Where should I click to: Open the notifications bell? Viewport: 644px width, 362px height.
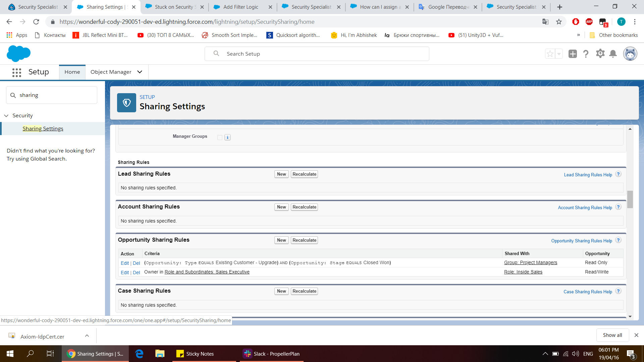[613, 54]
